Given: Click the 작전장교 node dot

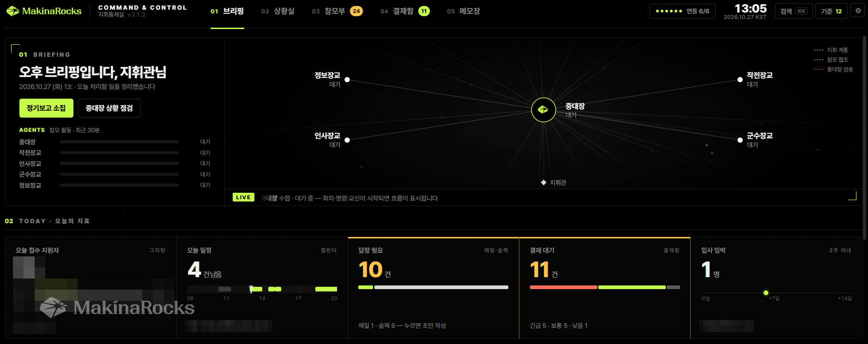Looking at the screenshot, I should click(740, 80).
